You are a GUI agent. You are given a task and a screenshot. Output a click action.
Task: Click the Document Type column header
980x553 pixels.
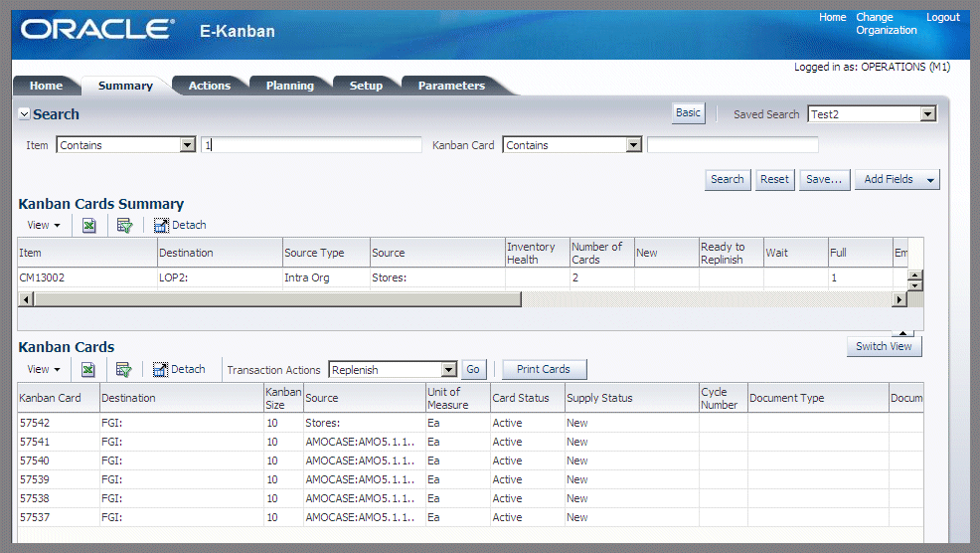pos(818,398)
